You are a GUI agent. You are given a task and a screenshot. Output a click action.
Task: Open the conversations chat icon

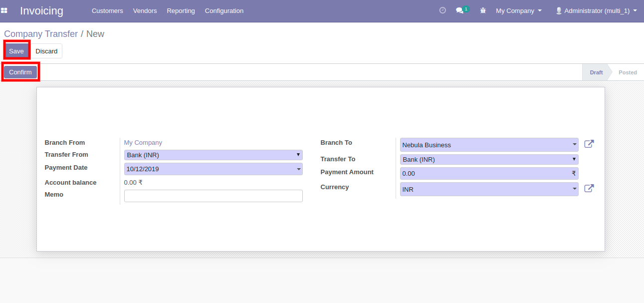pyautogui.click(x=460, y=10)
